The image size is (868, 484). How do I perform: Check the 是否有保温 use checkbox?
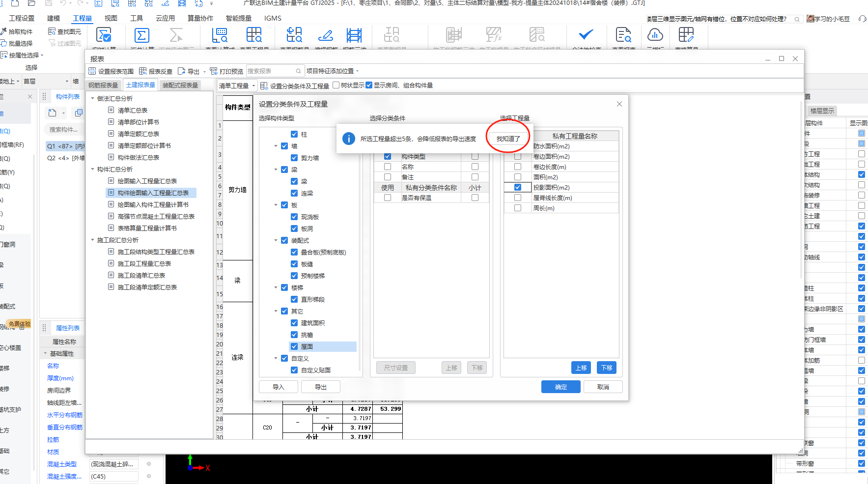coord(388,198)
